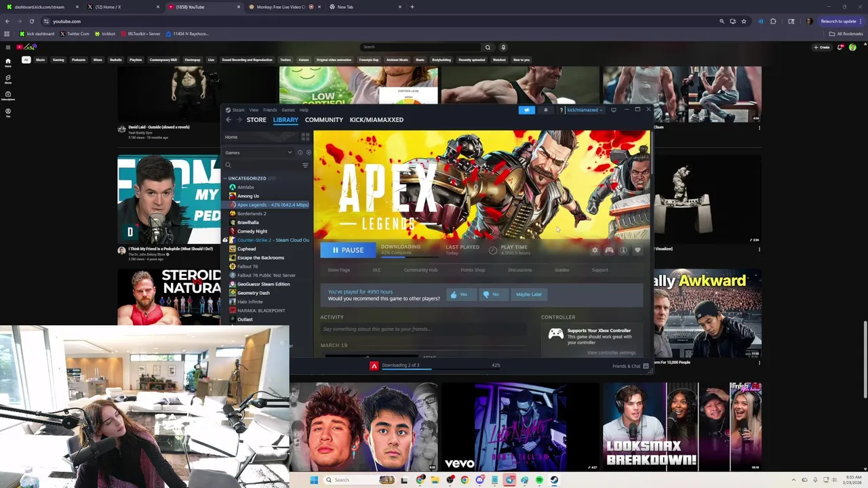Select Aimlabs in the game list
The height and width of the screenshot is (488, 868).
tap(245, 187)
